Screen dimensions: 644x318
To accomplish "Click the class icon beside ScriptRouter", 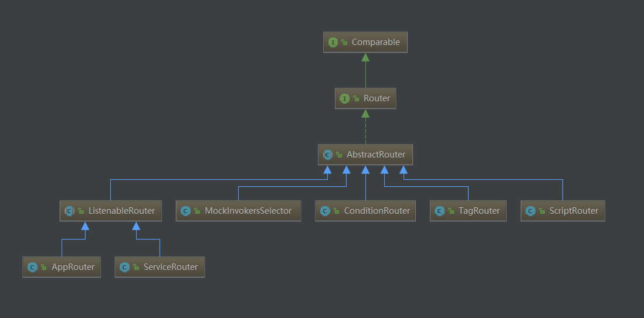I will pos(530,211).
